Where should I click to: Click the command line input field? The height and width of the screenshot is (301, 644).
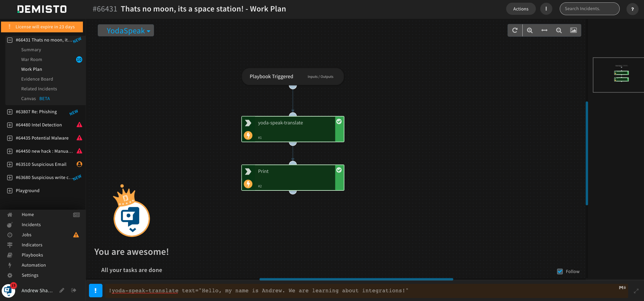[x=366, y=291]
